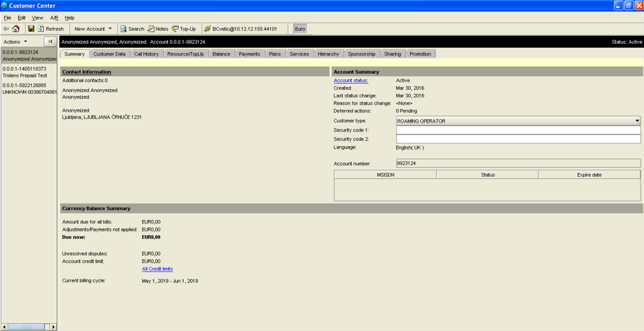Click the Home icon in toolbar
Image resolution: width=644 pixels, height=331 pixels.
(x=16, y=29)
